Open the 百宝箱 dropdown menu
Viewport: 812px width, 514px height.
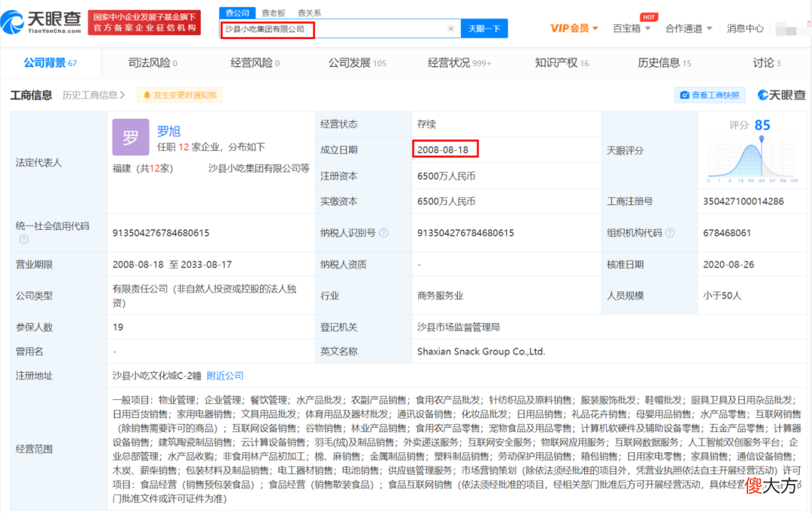tap(632, 29)
